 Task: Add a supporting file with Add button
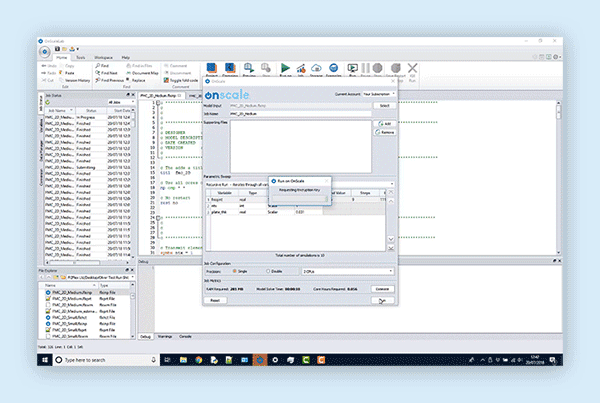[386, 123]
